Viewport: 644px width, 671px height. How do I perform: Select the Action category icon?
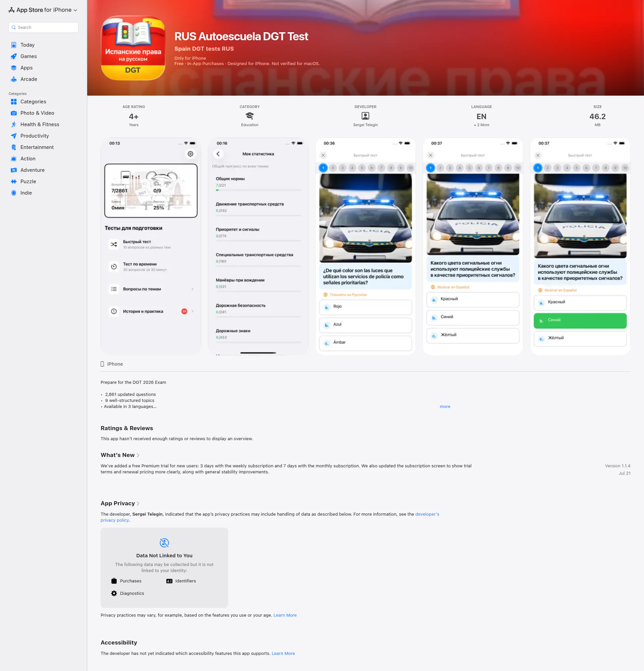coord(14,158)
